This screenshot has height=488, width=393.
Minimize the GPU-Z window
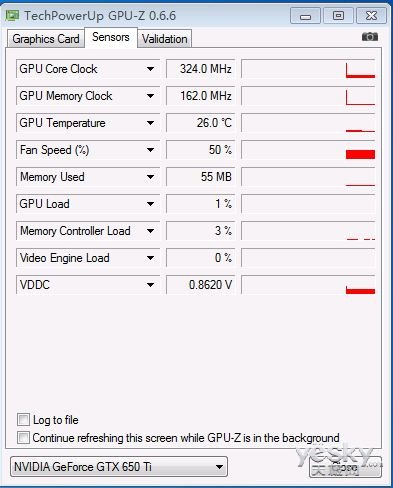[305, 16]
